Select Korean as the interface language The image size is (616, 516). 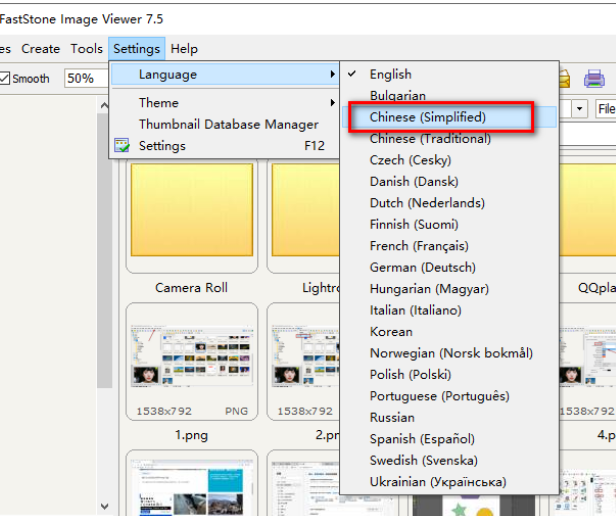391,332
